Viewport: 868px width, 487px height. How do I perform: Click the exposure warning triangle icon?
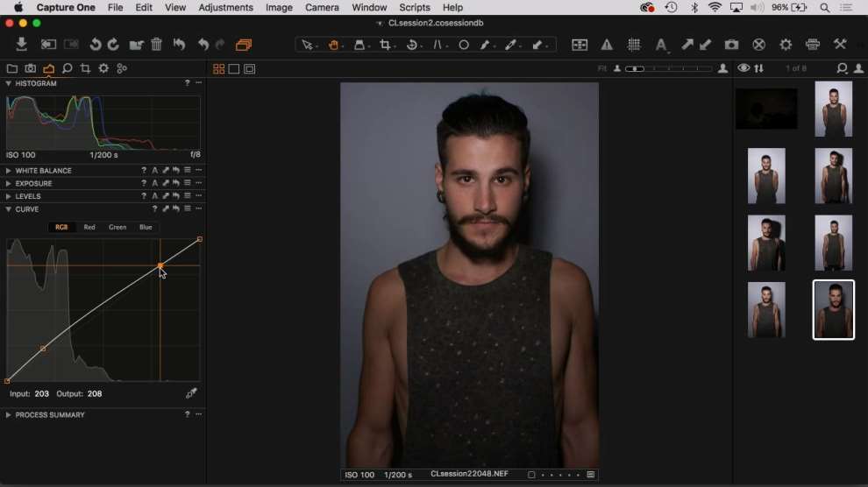pyautogui.click(x=607, y=45)
